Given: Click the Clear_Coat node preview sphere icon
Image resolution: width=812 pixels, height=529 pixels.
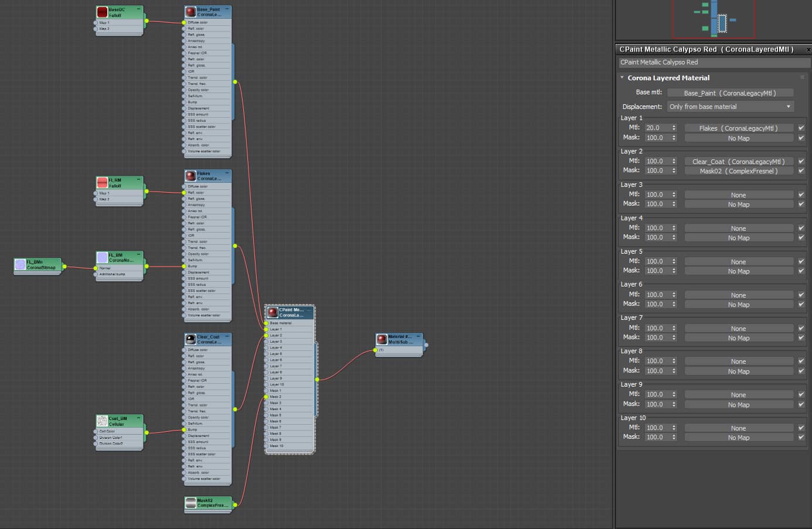Looking at the screenshot, I should point(191,339).
